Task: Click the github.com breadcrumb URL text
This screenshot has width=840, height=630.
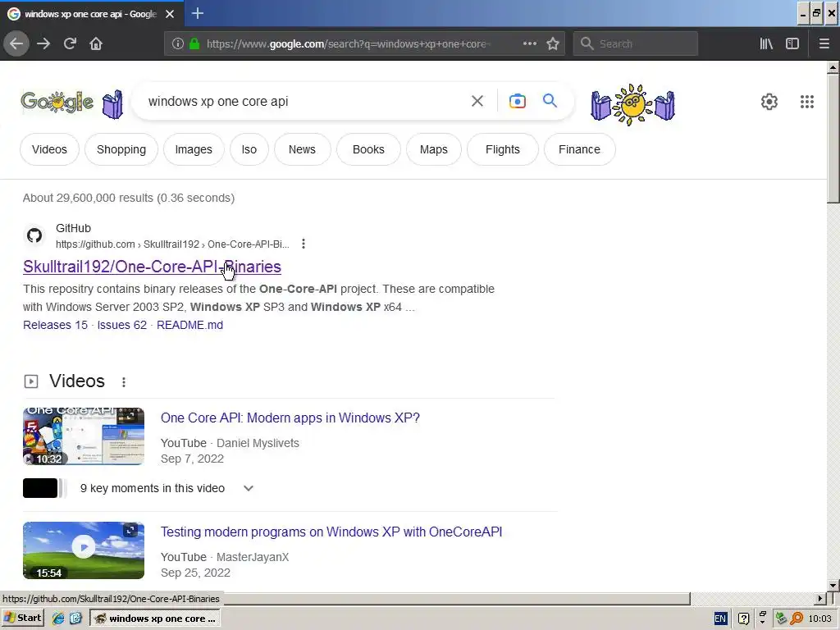Action: pos(172,244)
